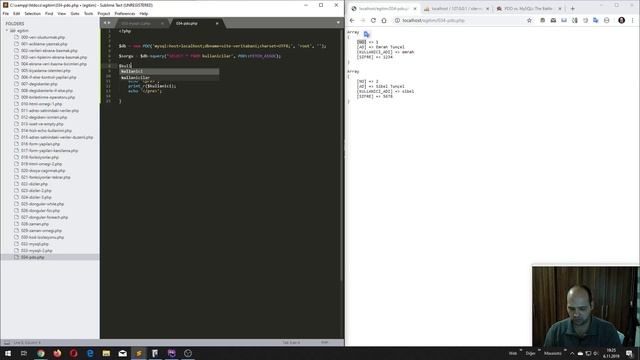Open 005-kiyaslama-islemleri.php file

(46, 71)
